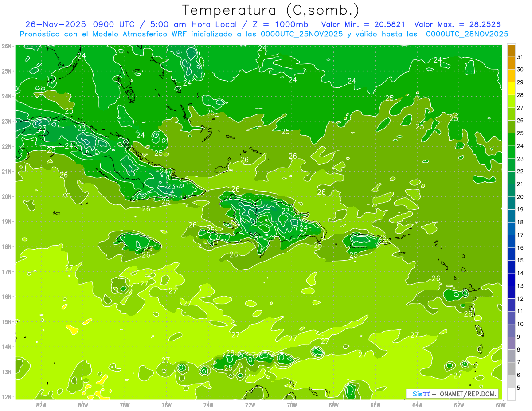Click the '64W' longitude axis label
Screen dimensions: 532x411
[417, 405]
